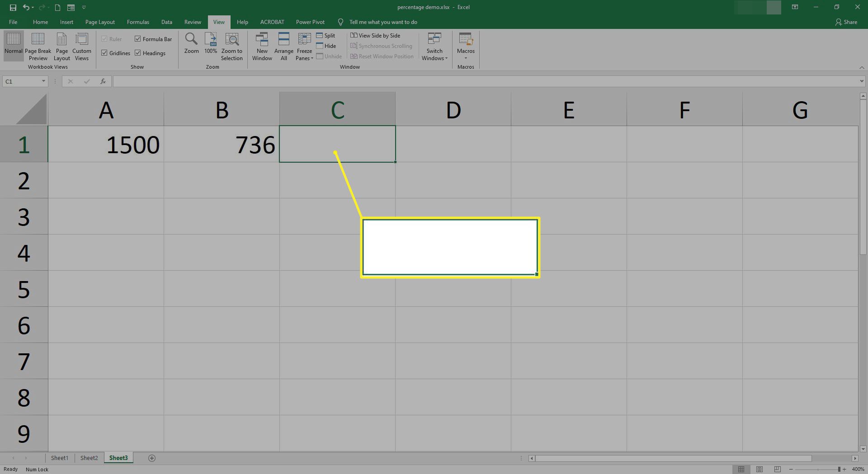
Task: Click Hide window button
Action: pos(326,46)
